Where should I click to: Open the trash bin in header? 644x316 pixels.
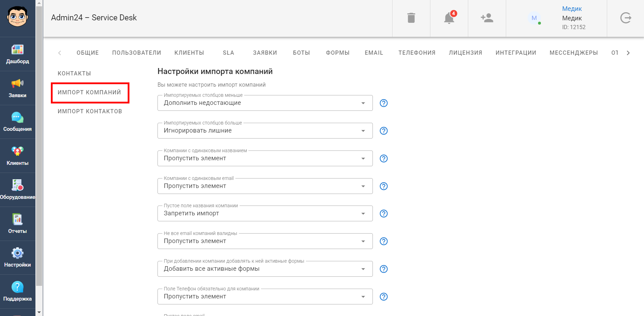[411, 18]
